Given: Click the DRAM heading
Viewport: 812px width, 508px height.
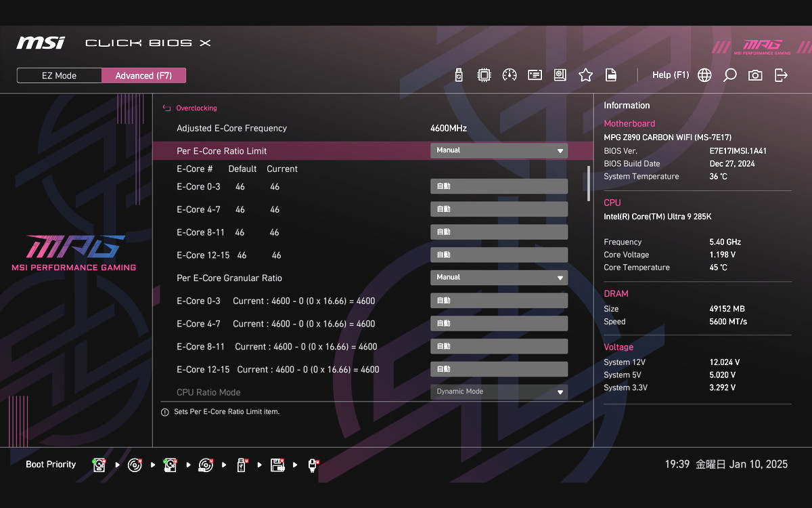Looking at the screenshot, I should (616, 294).
